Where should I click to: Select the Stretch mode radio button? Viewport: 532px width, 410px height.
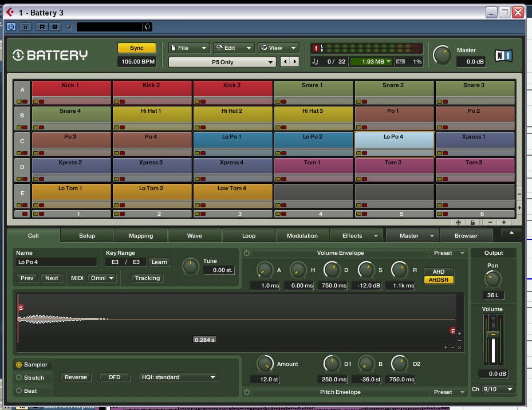click(x=19, y=378)
